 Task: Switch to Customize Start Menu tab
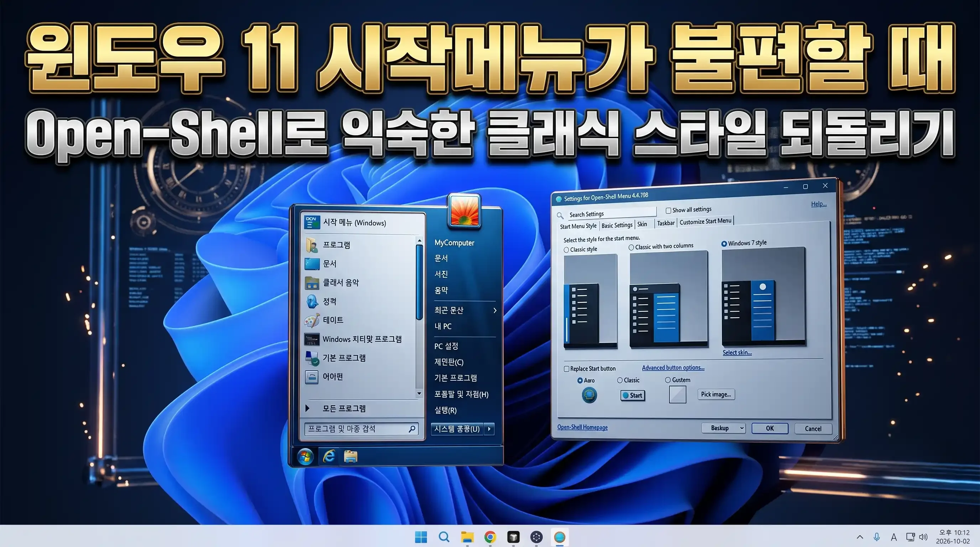(x=705, y=222)
